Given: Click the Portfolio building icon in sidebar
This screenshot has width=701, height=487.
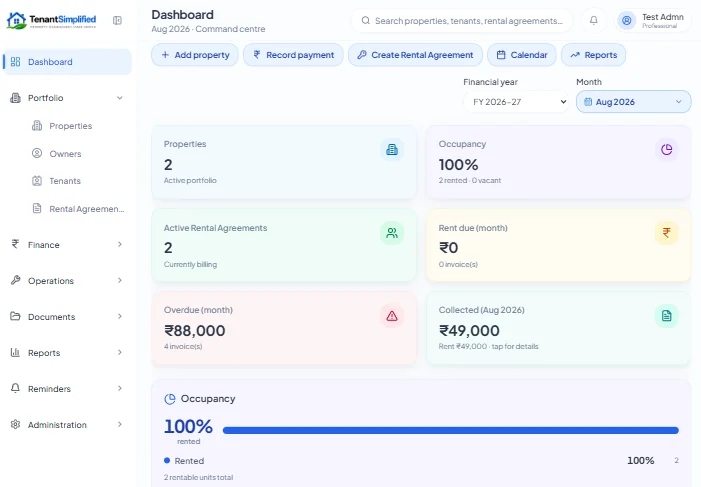Looking at the screenshot, I should point(15,98).
